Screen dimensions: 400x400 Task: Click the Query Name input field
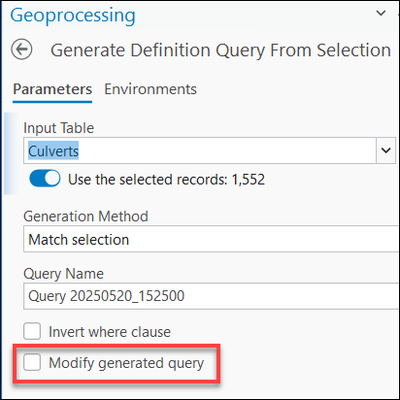(x=211, y=296)
